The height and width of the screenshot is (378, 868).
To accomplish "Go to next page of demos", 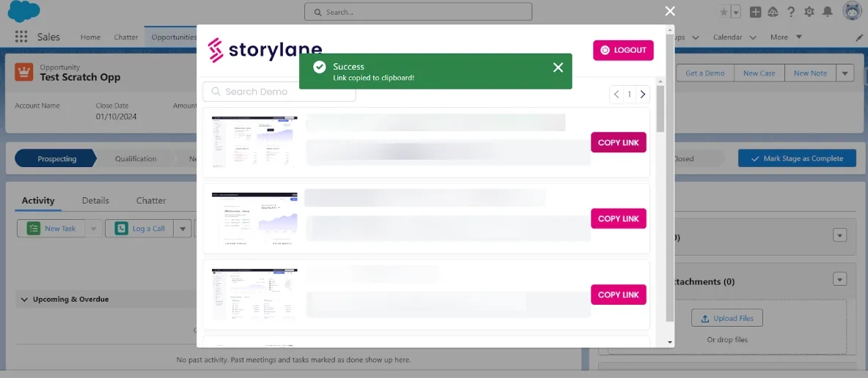I will point(643,94).
